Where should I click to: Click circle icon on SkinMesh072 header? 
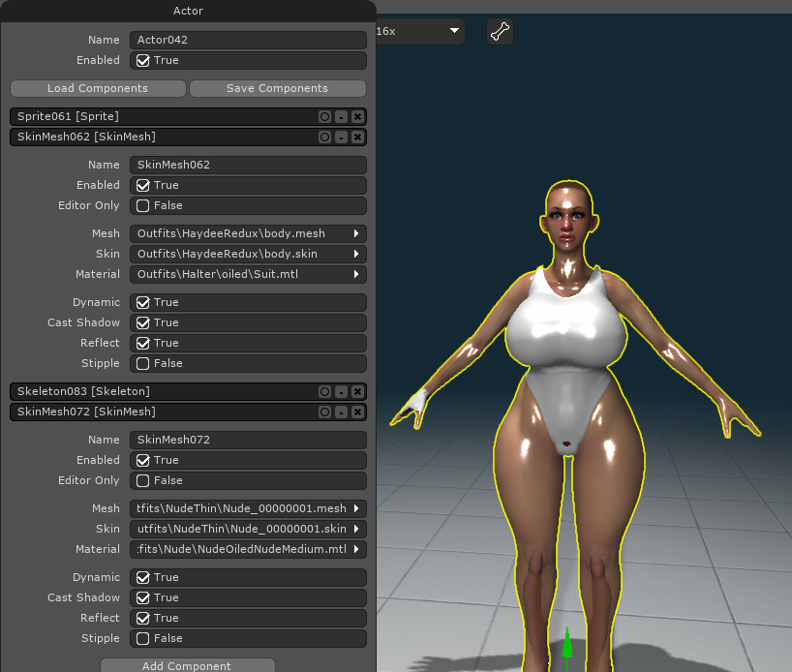click(324, 412)
